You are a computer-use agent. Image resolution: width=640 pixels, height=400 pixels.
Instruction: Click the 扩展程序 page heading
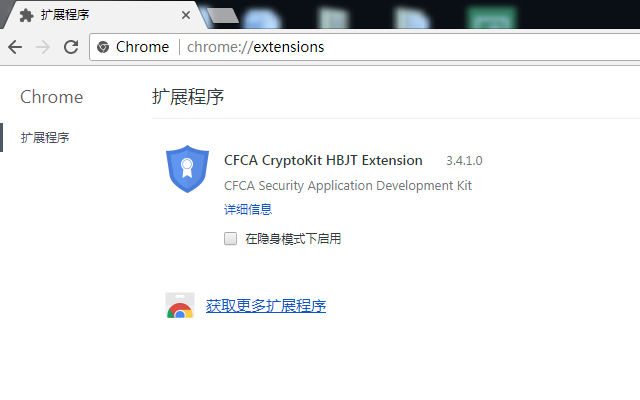tap(188, 97)
